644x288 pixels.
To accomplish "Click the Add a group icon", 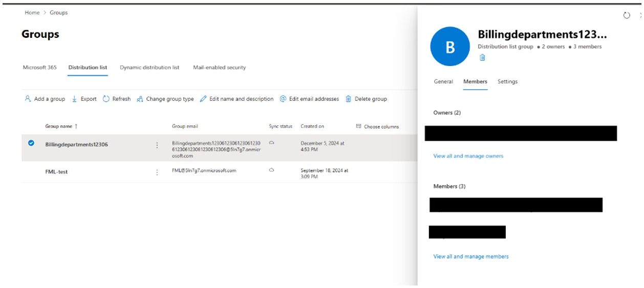I will point(28,99).
